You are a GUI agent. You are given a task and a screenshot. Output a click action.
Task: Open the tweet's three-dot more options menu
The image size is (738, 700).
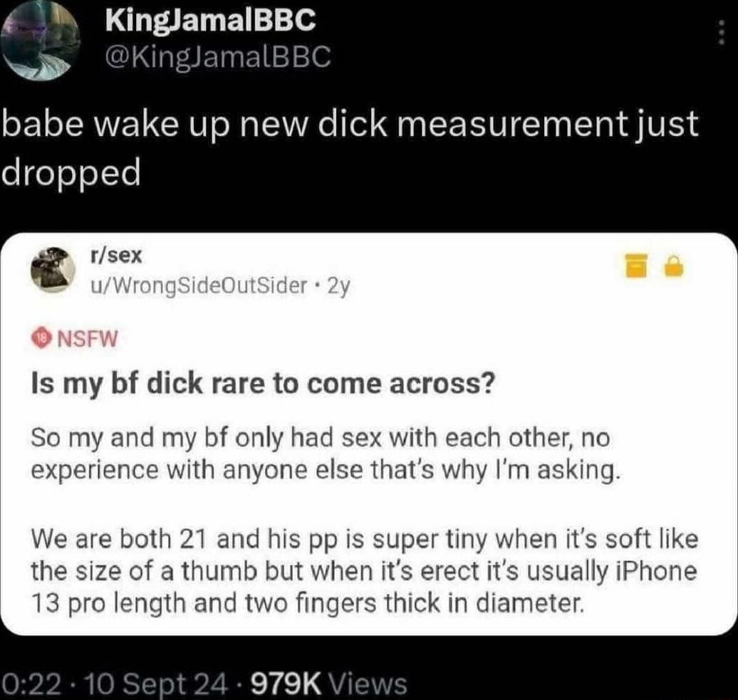point(721,33)
